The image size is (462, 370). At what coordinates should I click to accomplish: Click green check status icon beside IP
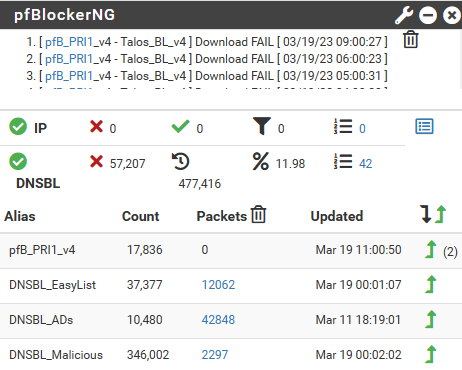pos(18,126)
